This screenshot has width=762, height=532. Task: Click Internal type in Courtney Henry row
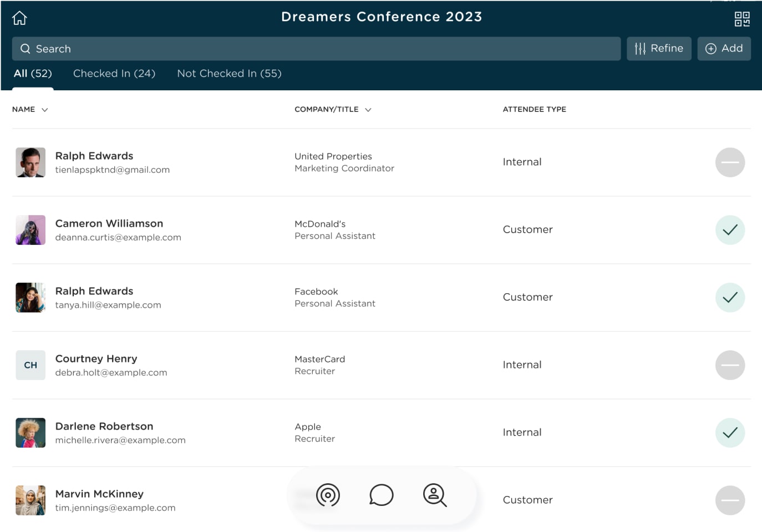pyautogui.click(x=522, y=365)
